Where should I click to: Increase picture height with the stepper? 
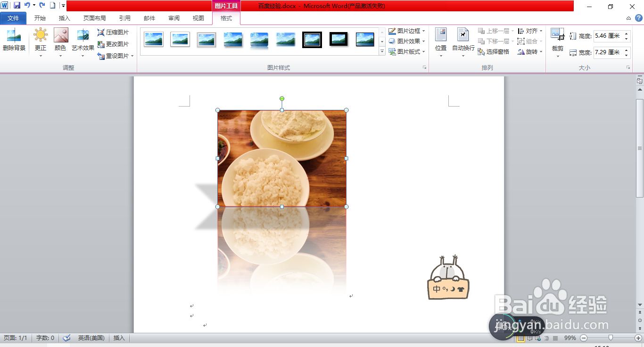point(626,33)
